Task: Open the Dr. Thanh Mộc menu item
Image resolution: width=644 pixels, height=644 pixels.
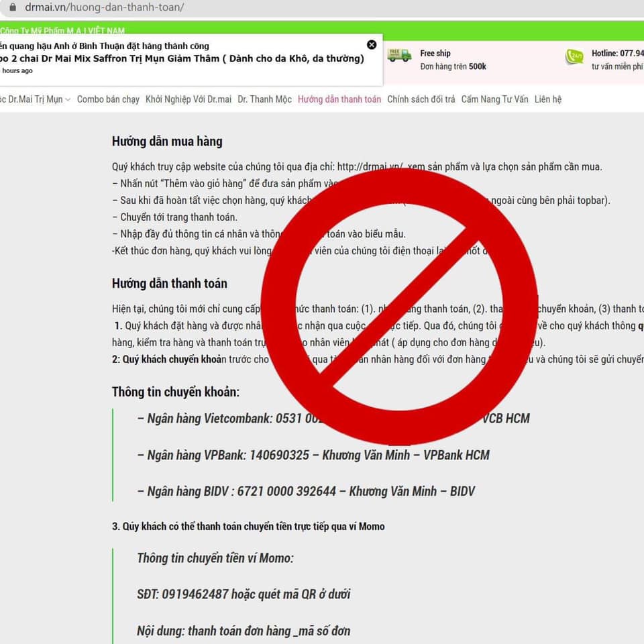Action: [264, 99]
